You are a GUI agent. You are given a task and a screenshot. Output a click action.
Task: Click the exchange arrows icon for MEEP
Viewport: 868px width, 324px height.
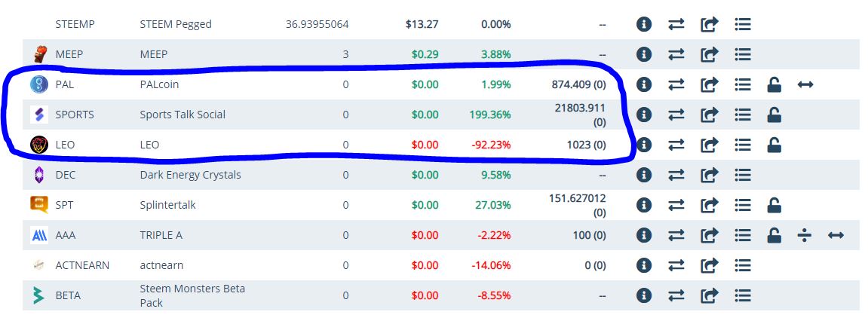tap(676, 54)
